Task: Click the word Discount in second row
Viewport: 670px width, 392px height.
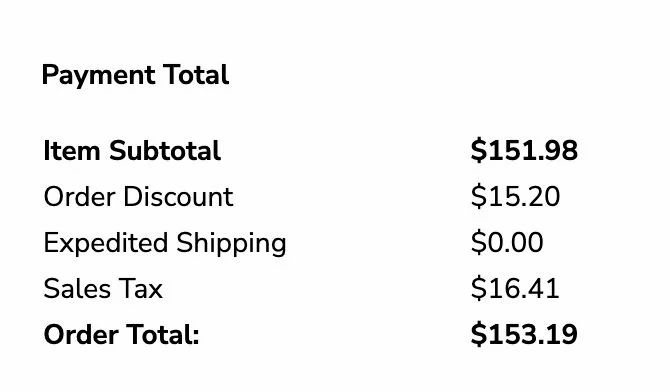Action: click(x=178, y=197)
